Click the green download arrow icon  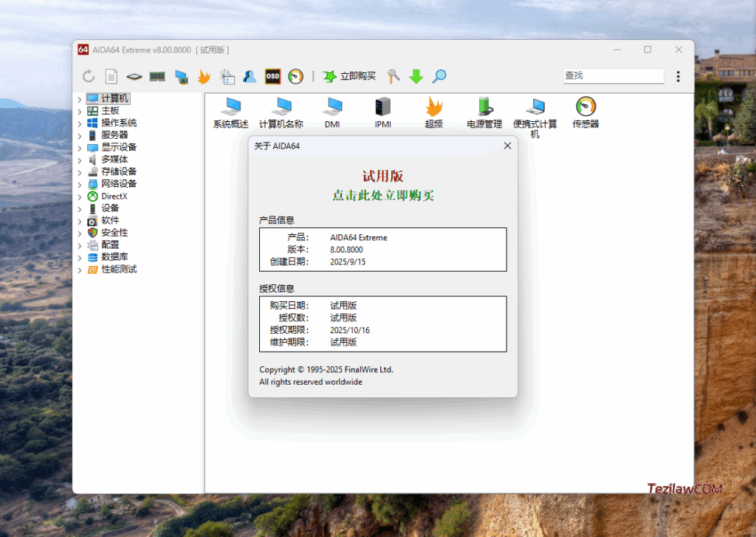pyautogui.click(x=416, y=76)
